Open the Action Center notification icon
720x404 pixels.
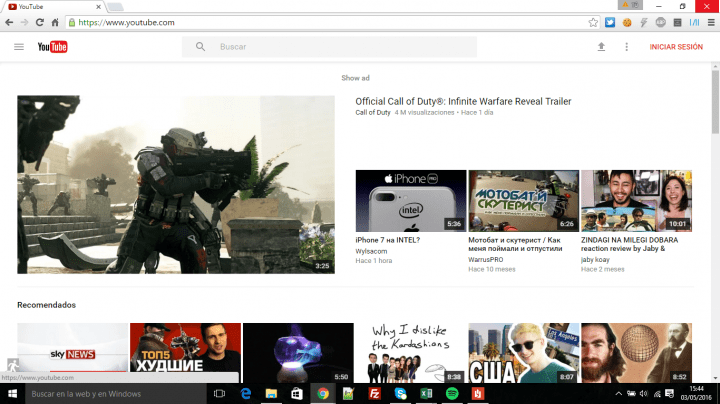coord(669,393)
